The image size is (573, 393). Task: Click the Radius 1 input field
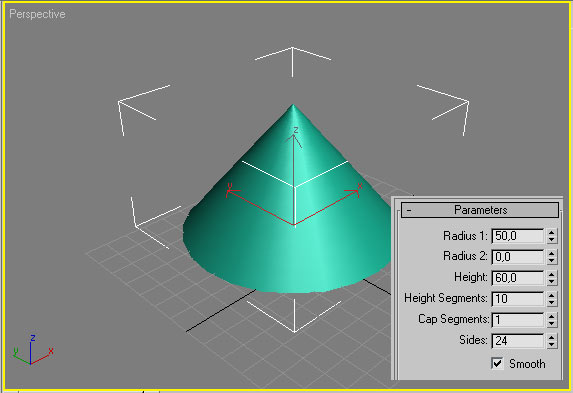pos(517,236)
